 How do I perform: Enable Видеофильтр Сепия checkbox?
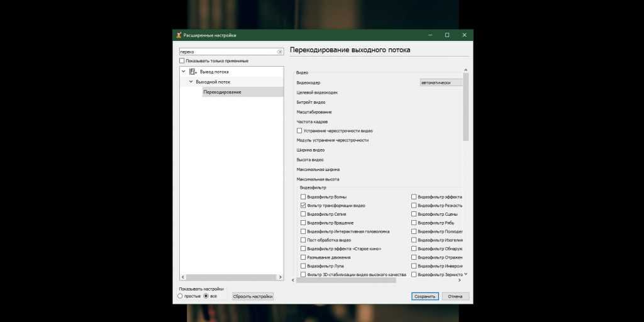pos(303,214)
